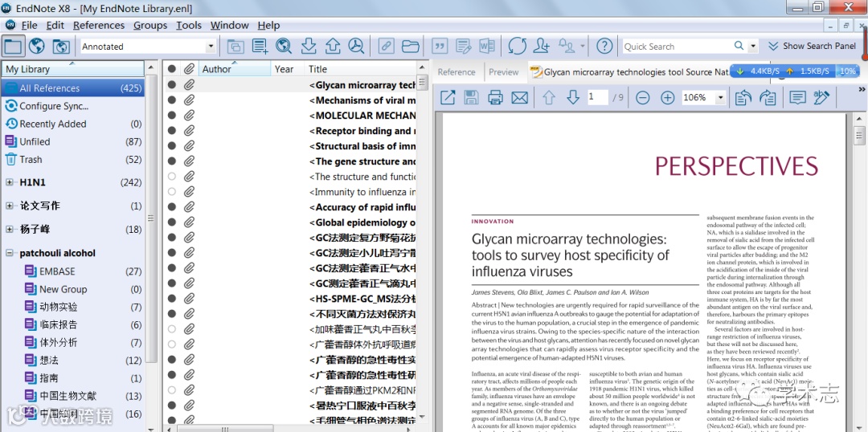868x432 pixels.
Task: Open PDF in external viewer icon
Action: pos(448,98)
